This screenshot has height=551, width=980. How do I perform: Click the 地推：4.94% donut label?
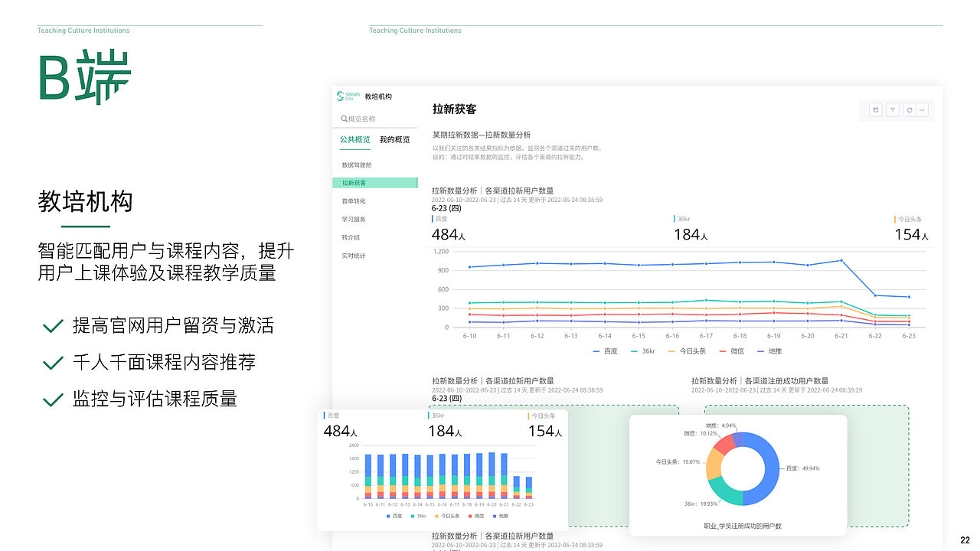click(x=720, y=425)
